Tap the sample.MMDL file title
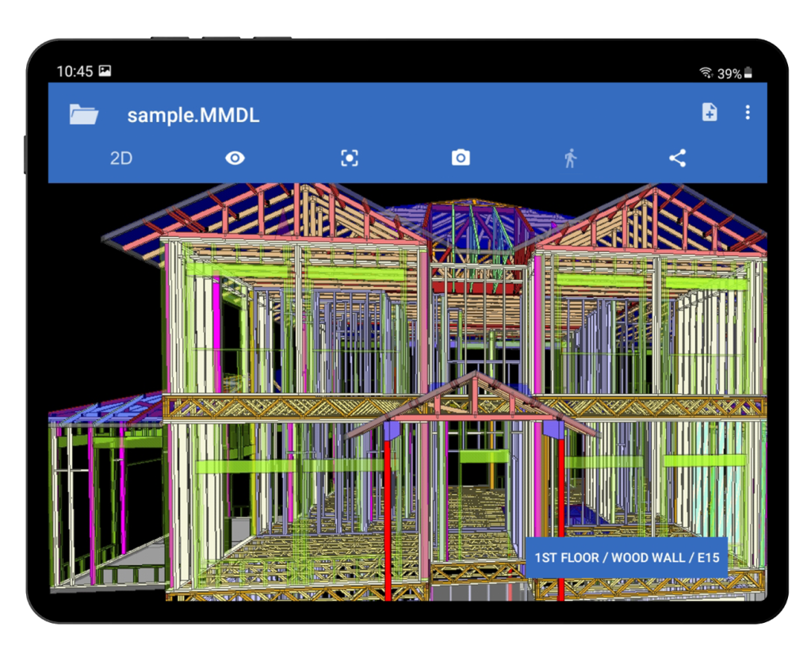This screenshot has width=811, height=672. coord(193,116)
